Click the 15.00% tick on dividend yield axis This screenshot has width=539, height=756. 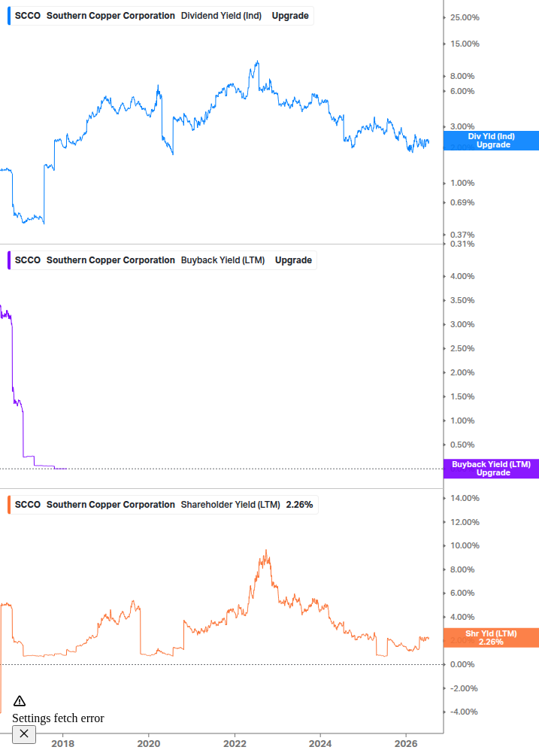465,44
